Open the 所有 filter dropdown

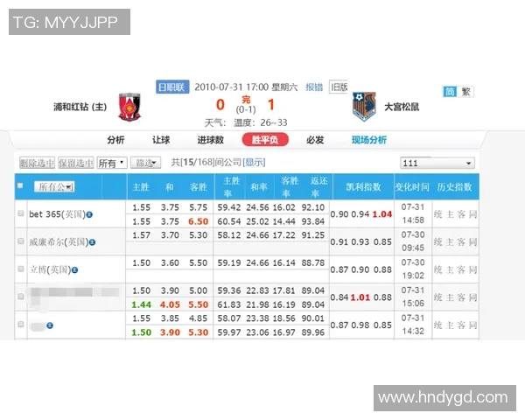[x=111, y=163]
